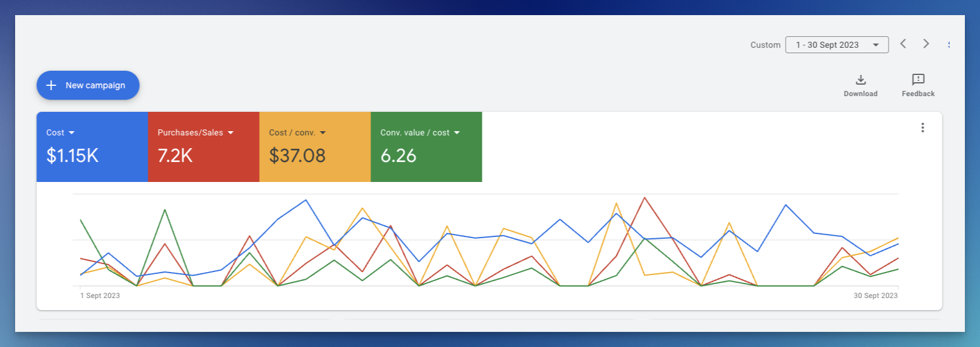Image resolution: width=980 pixels, height=347 pixels.
Task: Click the Feedback text label
Action: tap(918, 94)
